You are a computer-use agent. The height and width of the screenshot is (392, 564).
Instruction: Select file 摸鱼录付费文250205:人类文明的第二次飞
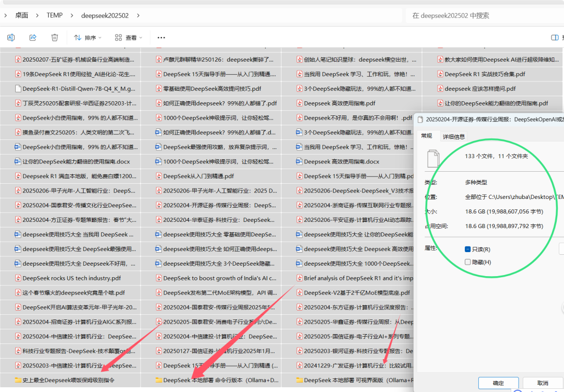(75, 133)
